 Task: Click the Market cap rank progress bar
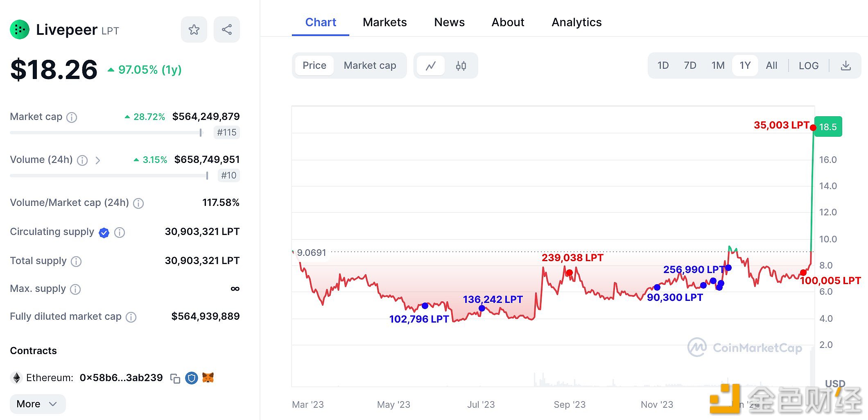[x=106, y=133]
